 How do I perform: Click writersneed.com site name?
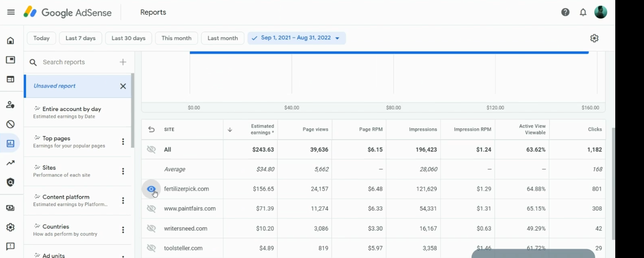point(186,229)
